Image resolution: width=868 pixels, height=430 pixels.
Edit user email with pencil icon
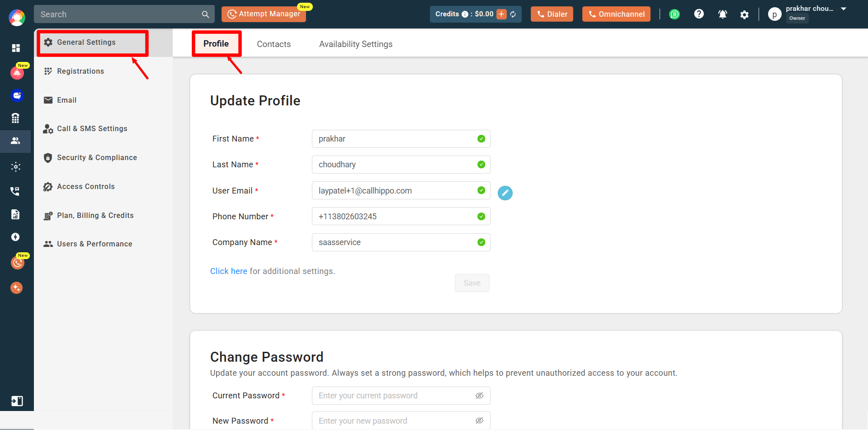tap(505, 193)
